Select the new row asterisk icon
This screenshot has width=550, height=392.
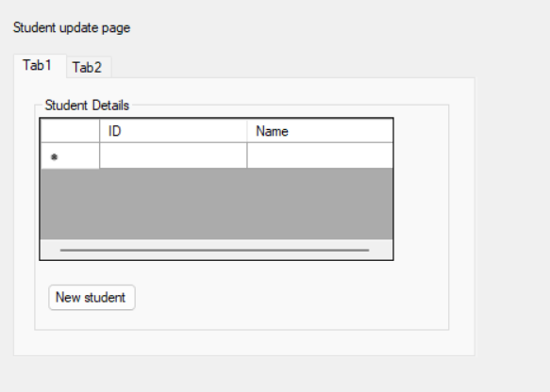(54, 156)
